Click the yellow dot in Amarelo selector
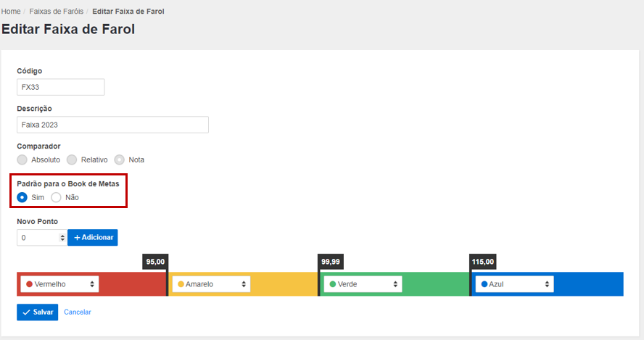Viewport: 644px width, 340px height. (x=181, y=284)
